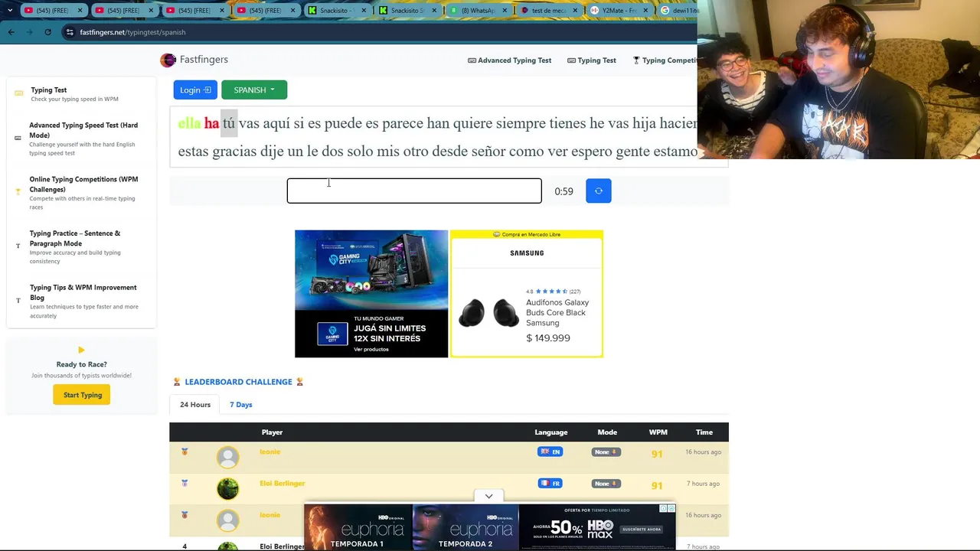Click the WPM column header
The width and height of the screenshot is (980, 551).
(x=658, y=432)
